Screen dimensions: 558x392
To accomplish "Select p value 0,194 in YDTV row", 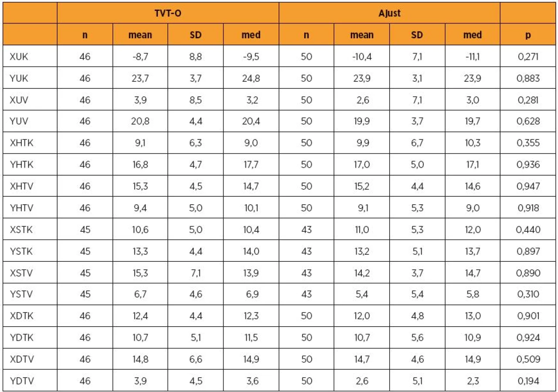I will pyautogui.click(x=528, y=381).
